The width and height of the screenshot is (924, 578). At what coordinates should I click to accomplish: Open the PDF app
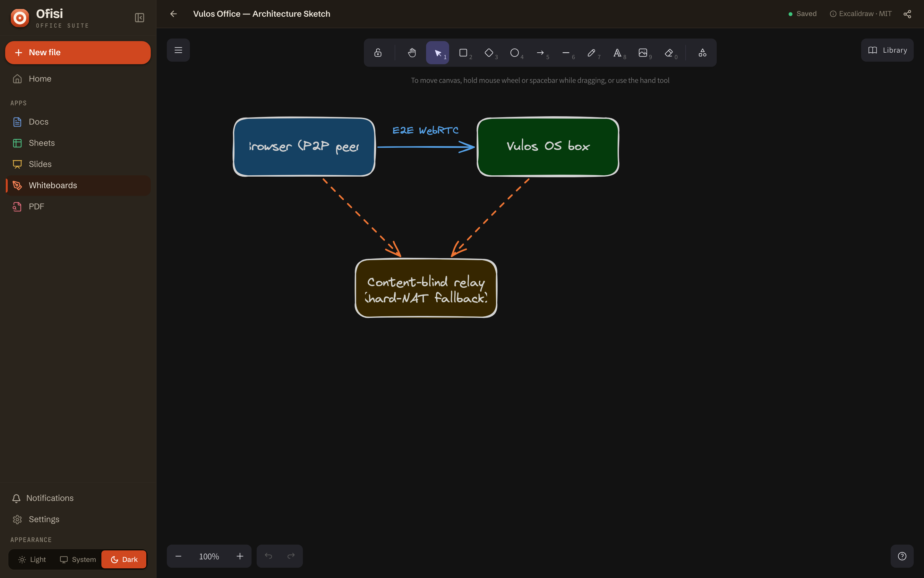pos(78,206)
